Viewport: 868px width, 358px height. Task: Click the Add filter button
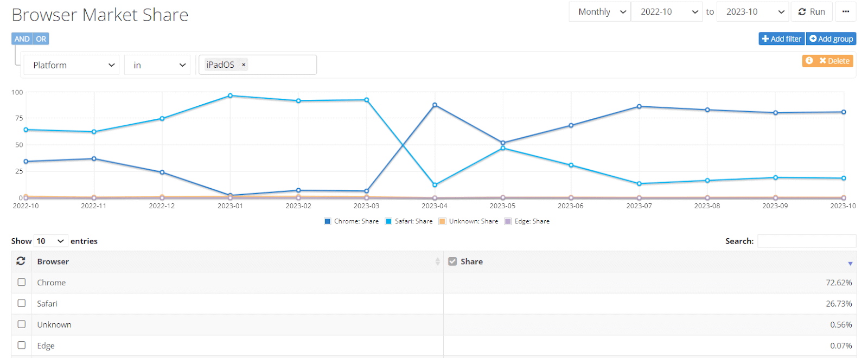(781, 39)
